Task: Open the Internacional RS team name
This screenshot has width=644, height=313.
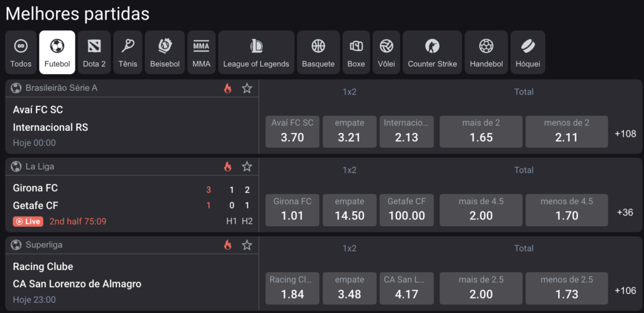Action: (x=50, y=127)
